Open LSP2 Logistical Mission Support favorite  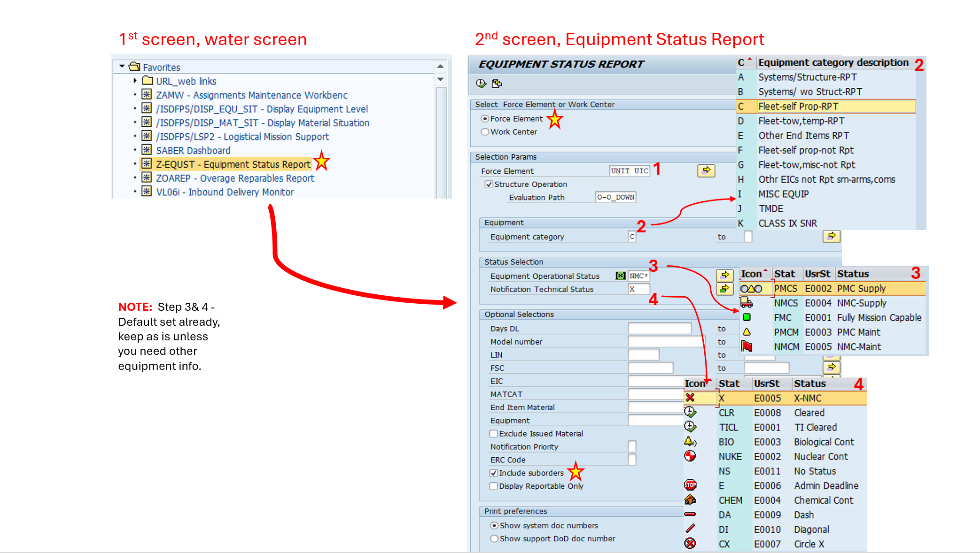(242, 137)
